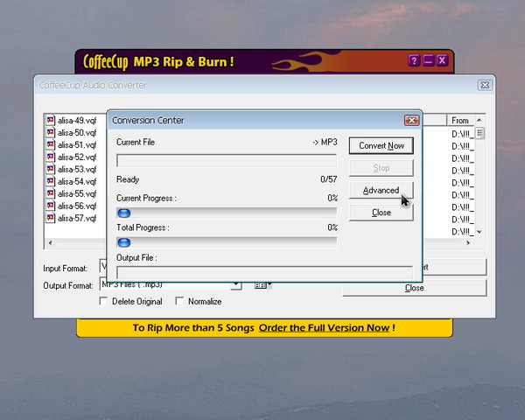525x420 pixels.
Task: Select the alisa-53.vqf file name
Action: (x=77, y=169)
